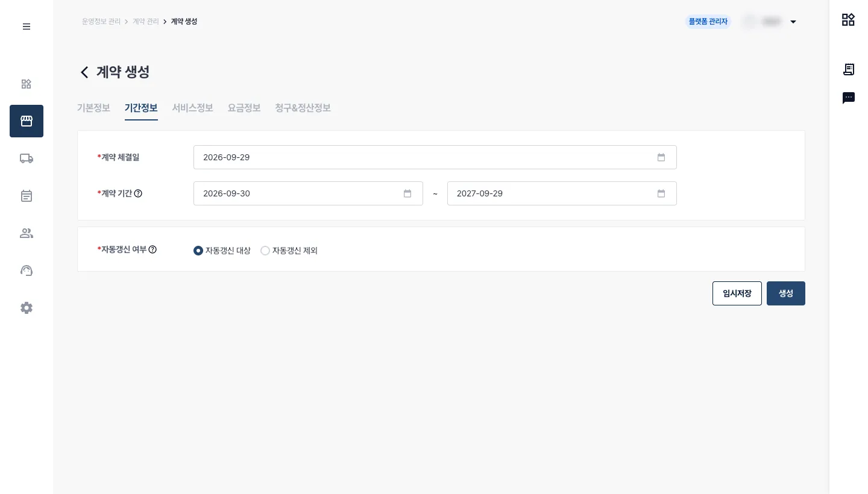
Task: Open the delivery truck icon in sidebar
Action: point(27,158)
